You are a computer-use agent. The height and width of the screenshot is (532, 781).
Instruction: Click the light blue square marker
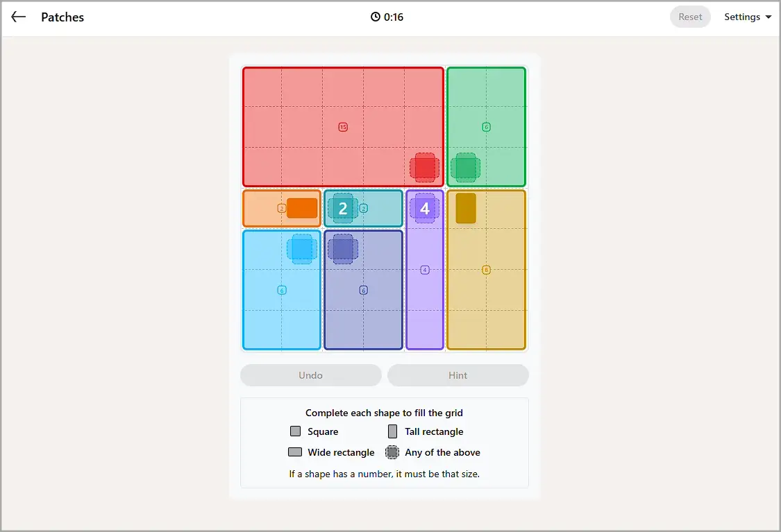302,249
